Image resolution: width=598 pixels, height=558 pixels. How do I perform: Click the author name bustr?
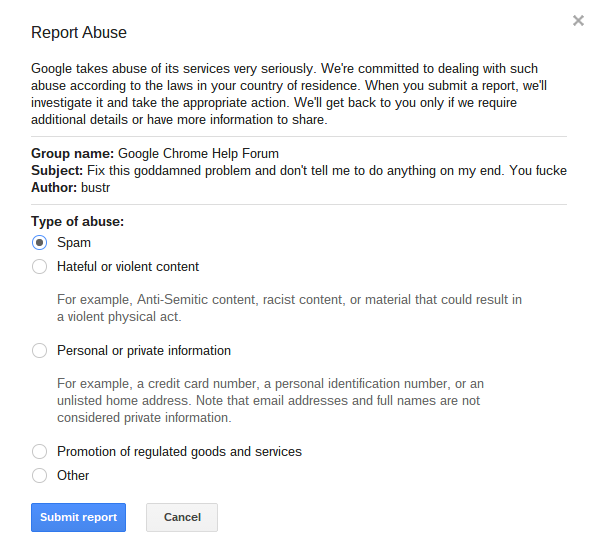tap(96, 188)
